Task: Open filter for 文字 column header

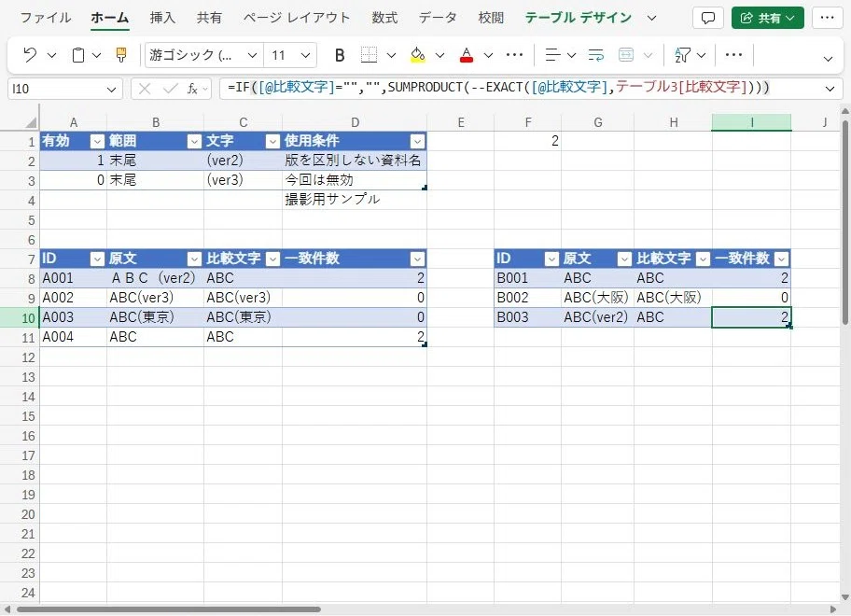Action: [272, 142]
